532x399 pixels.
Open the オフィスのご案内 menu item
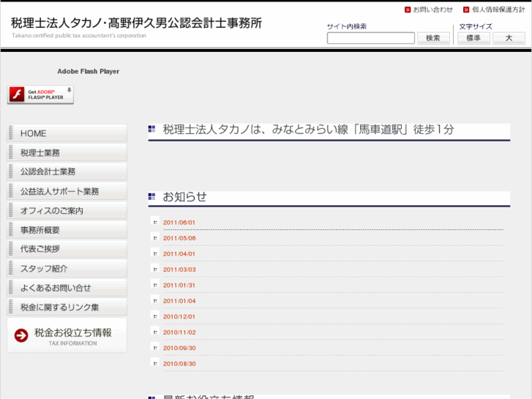point(67,211)
